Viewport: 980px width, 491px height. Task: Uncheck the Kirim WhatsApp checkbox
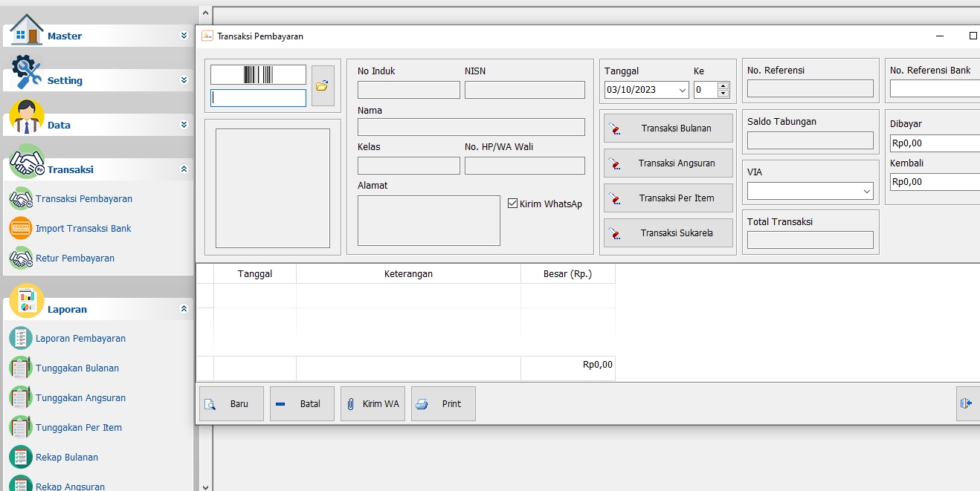[513, 204]
